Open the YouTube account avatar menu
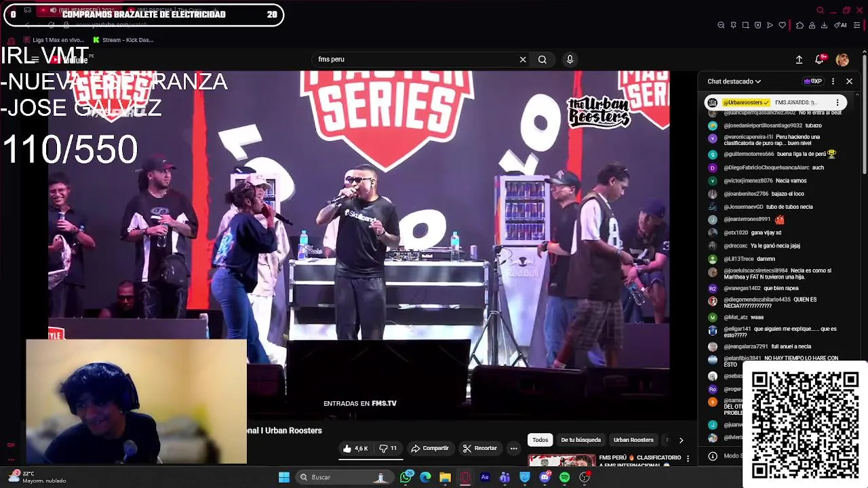The image size is (868, 488). click(x=842, y=60)
